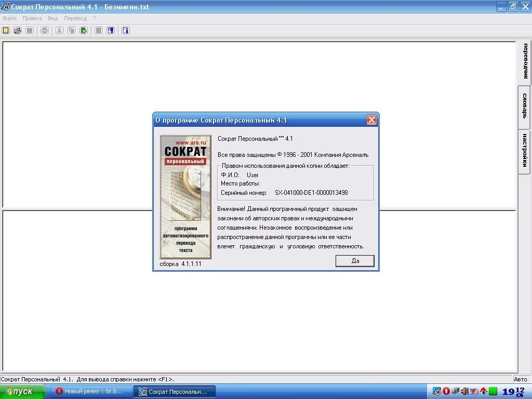532x399 pixels.
Task: Click the About info 'i' toolbar icon
Action: [x=126, y=31]
